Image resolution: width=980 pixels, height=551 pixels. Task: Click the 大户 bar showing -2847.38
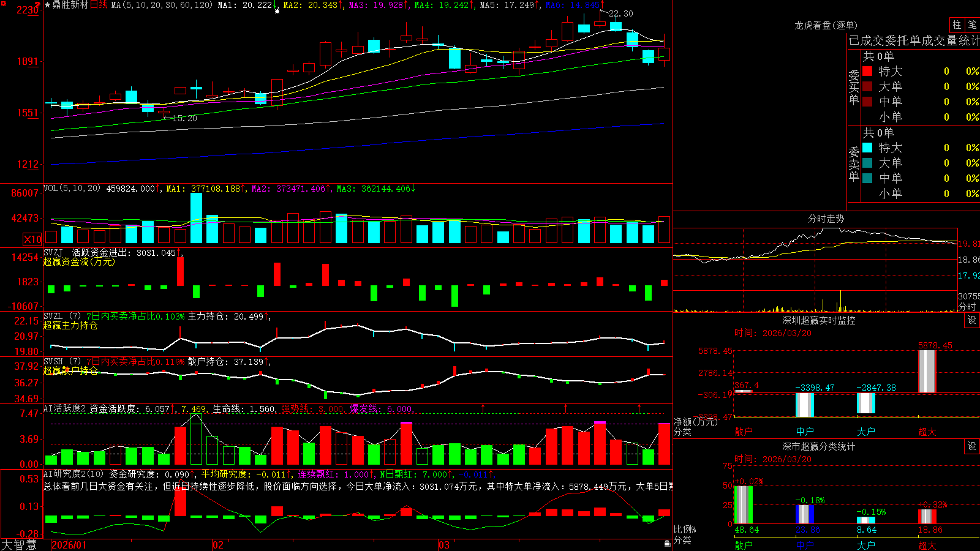(x=866, y=403)
